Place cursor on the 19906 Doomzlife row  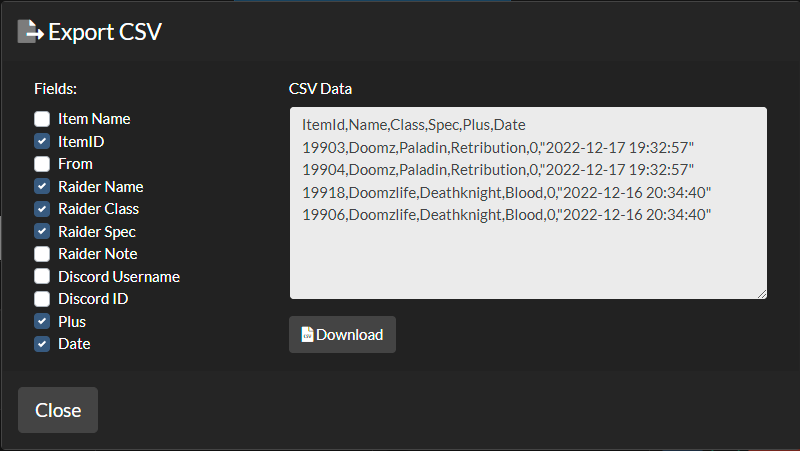(506, 213)
